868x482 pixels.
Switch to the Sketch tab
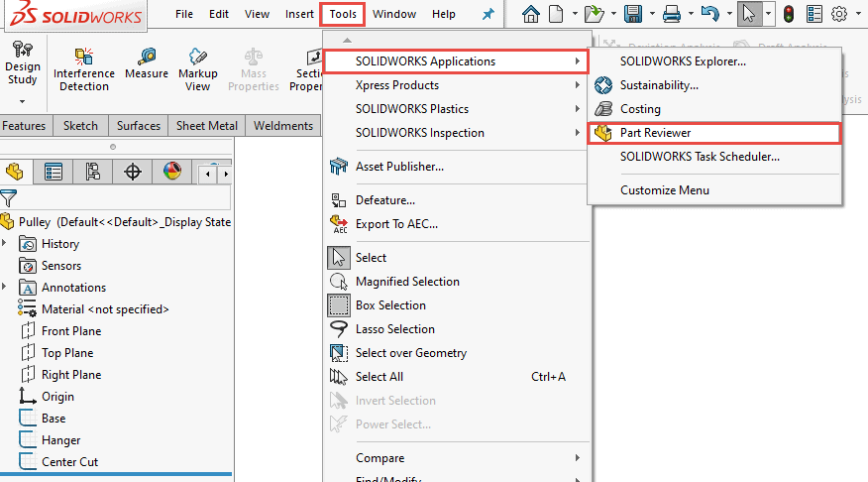81,126
